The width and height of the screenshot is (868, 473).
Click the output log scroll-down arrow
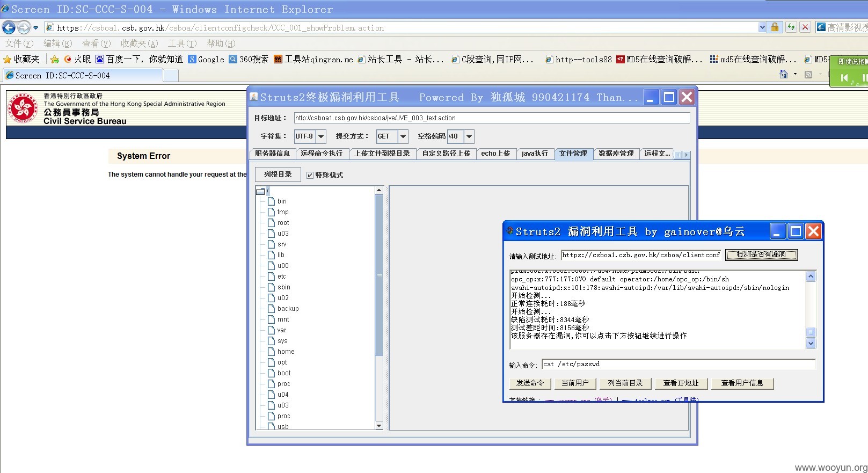pyautogui.click(x=811, y=344)
